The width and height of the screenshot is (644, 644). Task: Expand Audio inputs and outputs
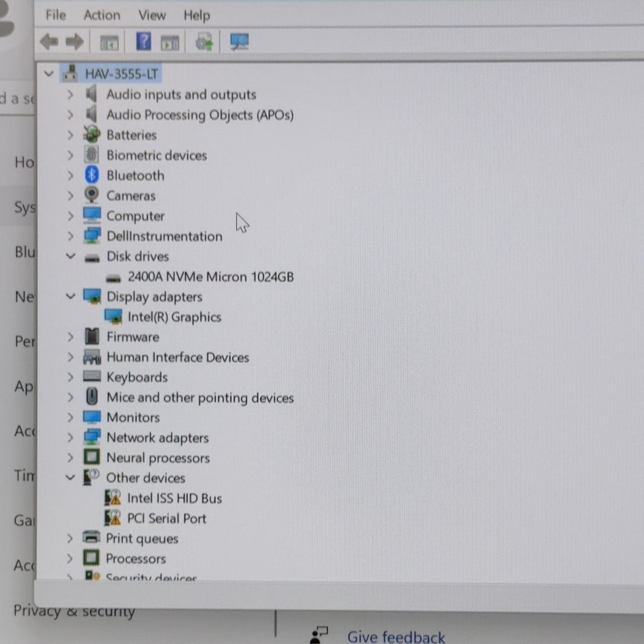tap(70, 94)
